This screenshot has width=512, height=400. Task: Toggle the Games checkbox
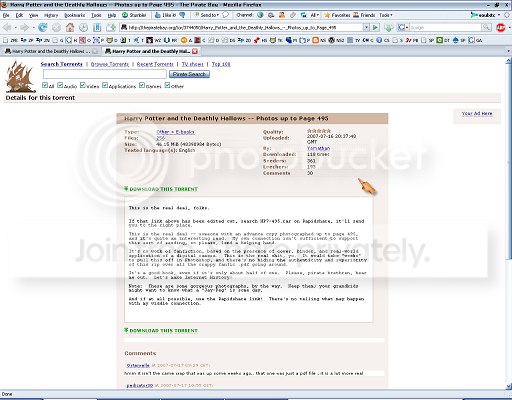tap(142, 85)
